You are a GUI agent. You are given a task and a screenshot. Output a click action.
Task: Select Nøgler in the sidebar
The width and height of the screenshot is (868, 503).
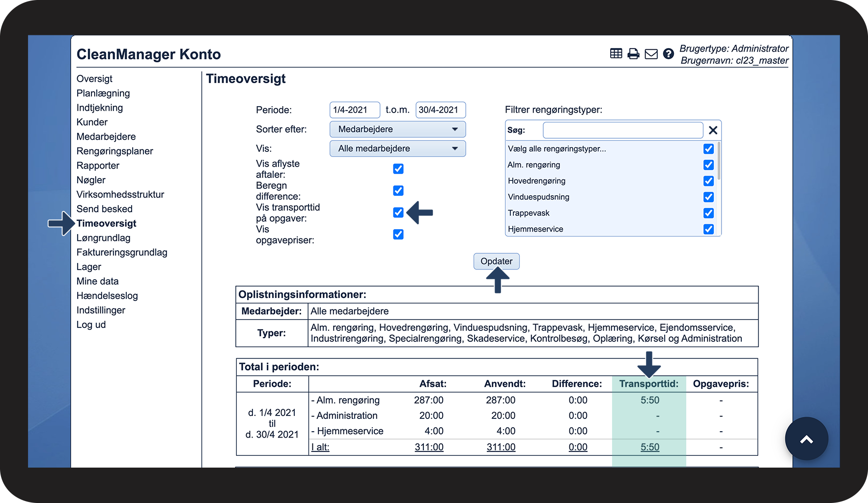[91, 180]
